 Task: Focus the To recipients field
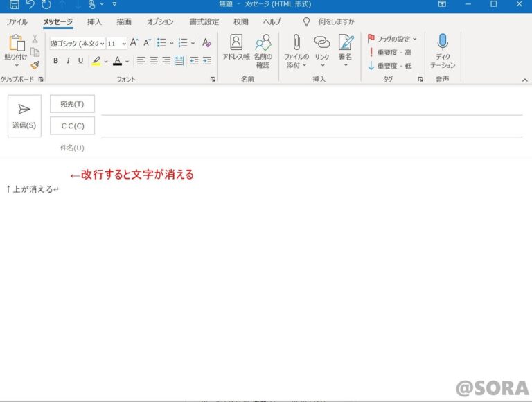point(312,106)
